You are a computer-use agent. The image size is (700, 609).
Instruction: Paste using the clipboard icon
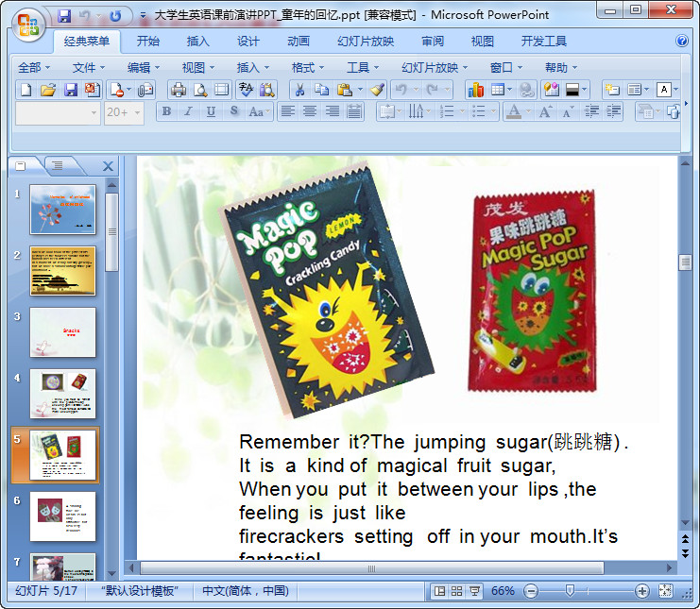coord(344,90)
